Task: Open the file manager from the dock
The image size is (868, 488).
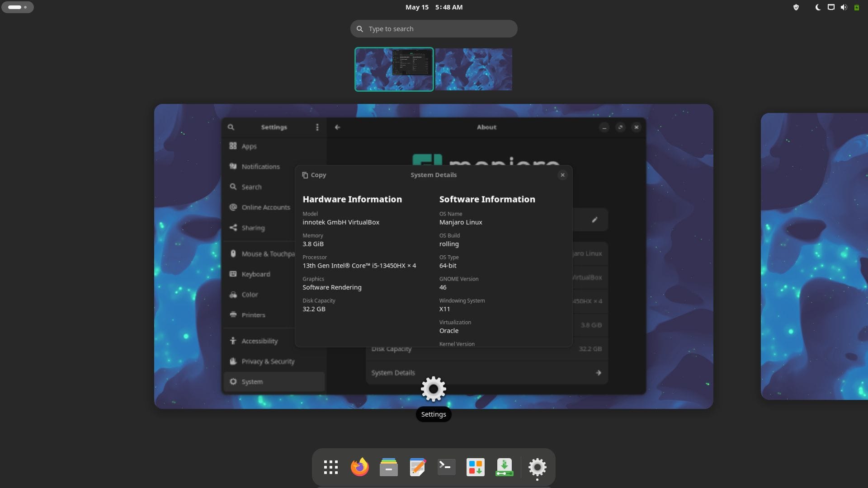Action: click(x=388, y=467)
